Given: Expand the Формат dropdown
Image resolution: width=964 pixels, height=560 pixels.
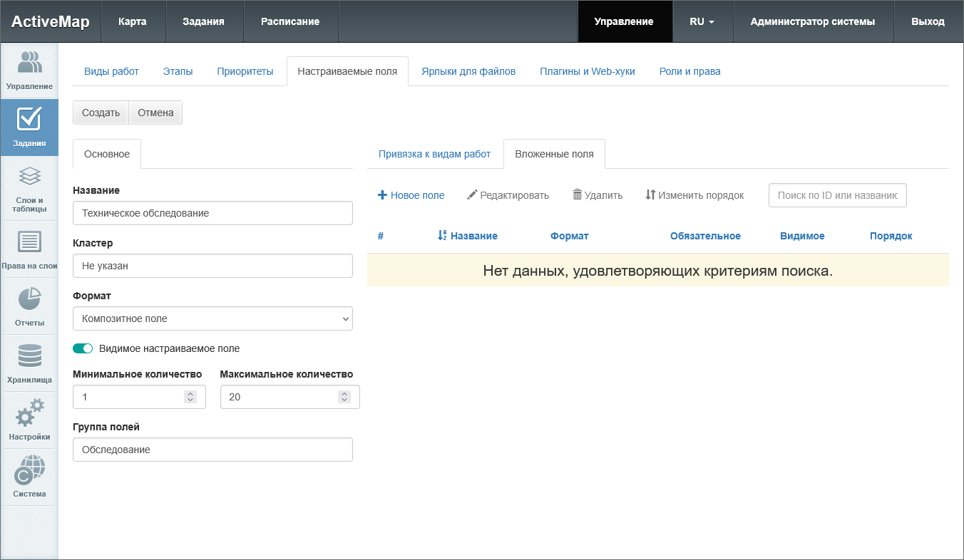Looking at the screenshot, I should (x=212, y=318).
